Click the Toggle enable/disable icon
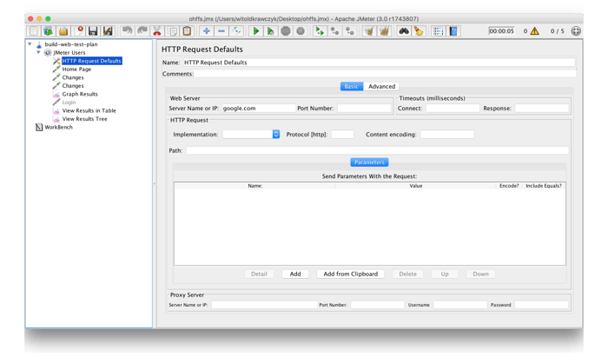The height and width of the screenshot is (364, 608). pyautogui.click(x=236, y=31)
